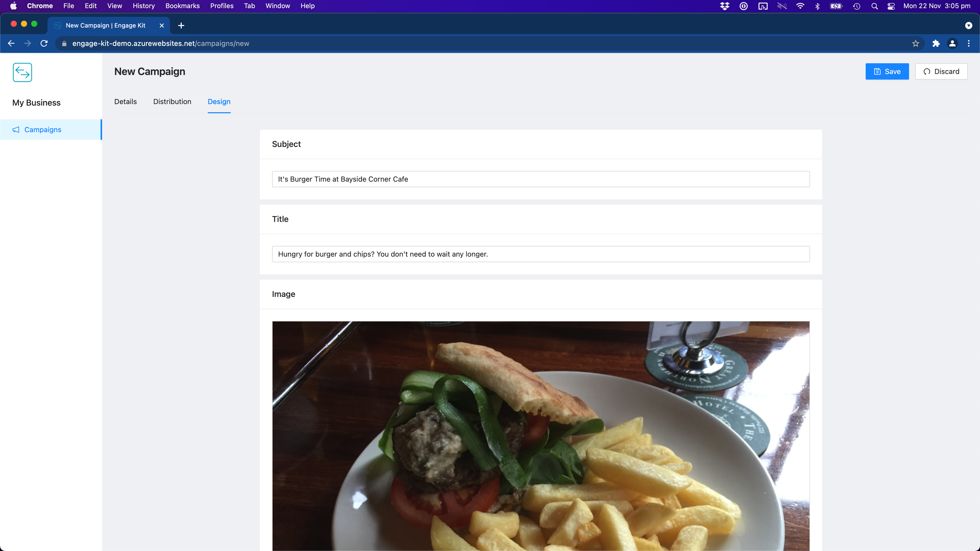The height and width of the screenshot is (551, 980).
Task: Open a new browser tab
Action: pyautogui.click(x=181, y=26)
